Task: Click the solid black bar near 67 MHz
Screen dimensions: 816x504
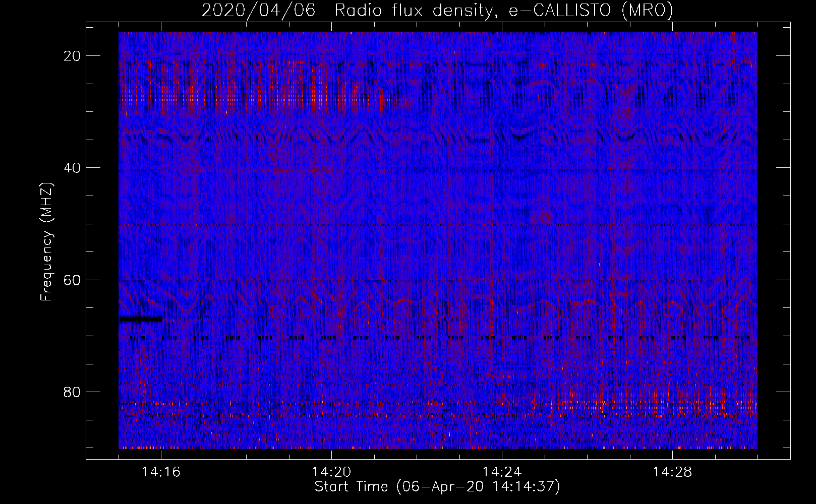Action: click(x=141, y=319)
